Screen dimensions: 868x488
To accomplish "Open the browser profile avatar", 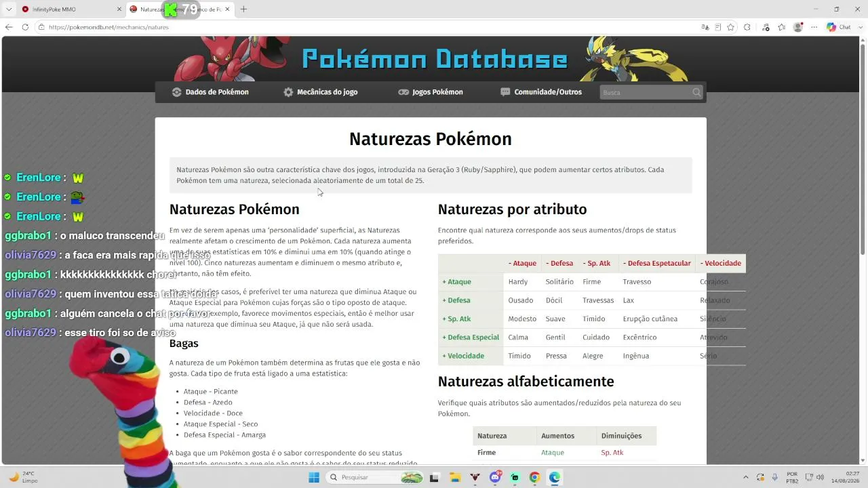I will [798, 27].
